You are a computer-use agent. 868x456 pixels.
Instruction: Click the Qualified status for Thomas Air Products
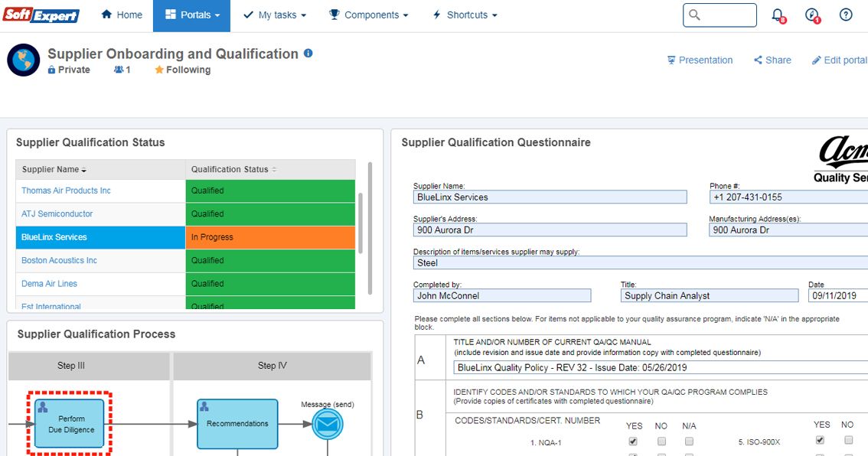pos(270,191)
